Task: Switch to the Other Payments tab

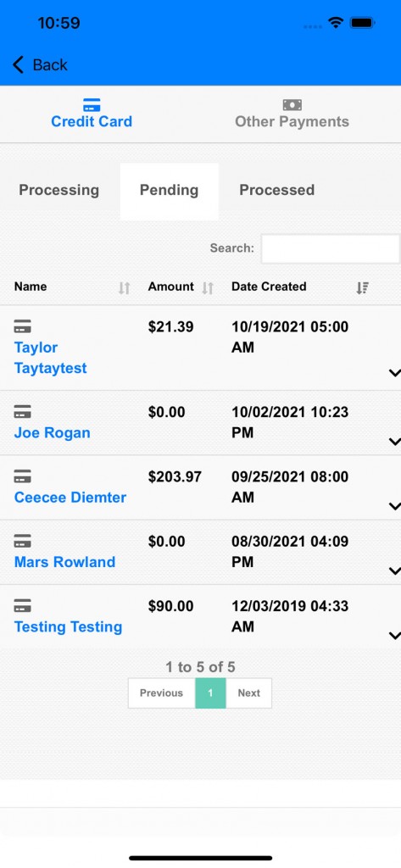Action: click(292, 114)
